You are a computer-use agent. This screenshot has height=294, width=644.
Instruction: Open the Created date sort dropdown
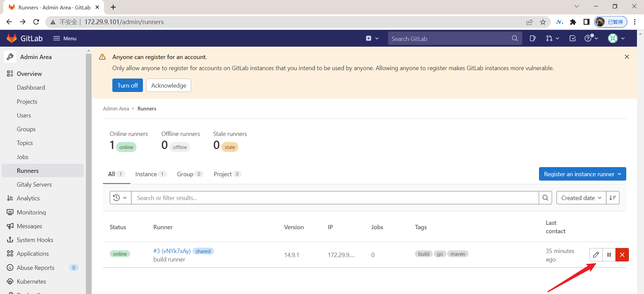(x=581, y=198)
